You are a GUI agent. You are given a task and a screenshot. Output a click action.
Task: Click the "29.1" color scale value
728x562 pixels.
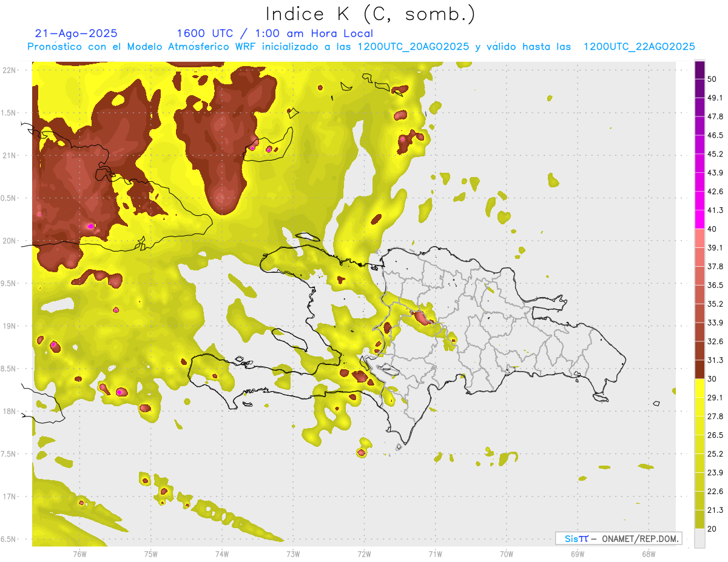(x=715, y=398)
